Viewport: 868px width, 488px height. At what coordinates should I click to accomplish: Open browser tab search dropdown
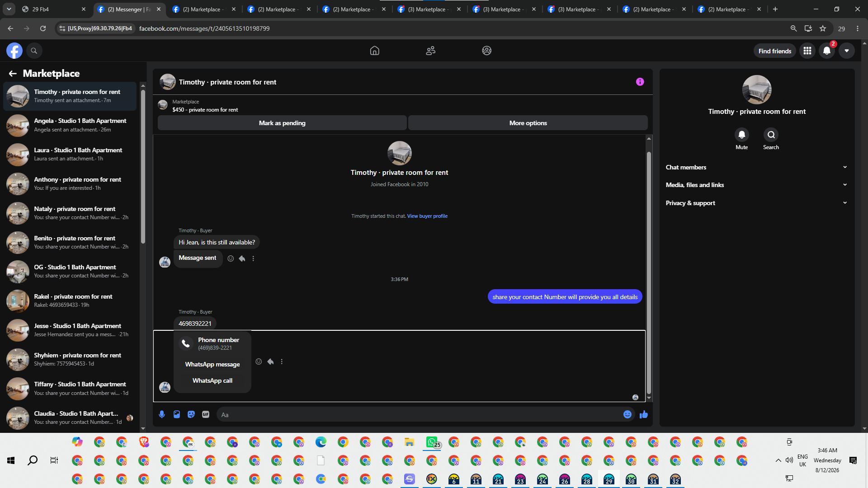9,9
